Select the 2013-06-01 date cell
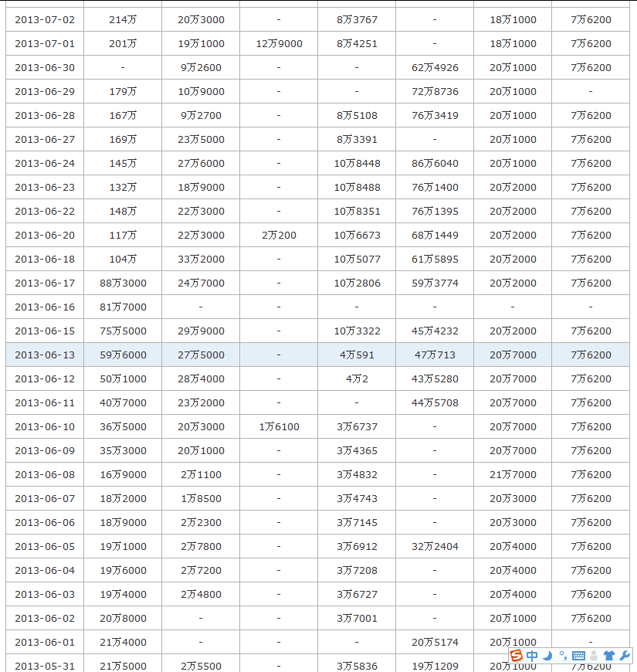 click(x=45, y=643)
